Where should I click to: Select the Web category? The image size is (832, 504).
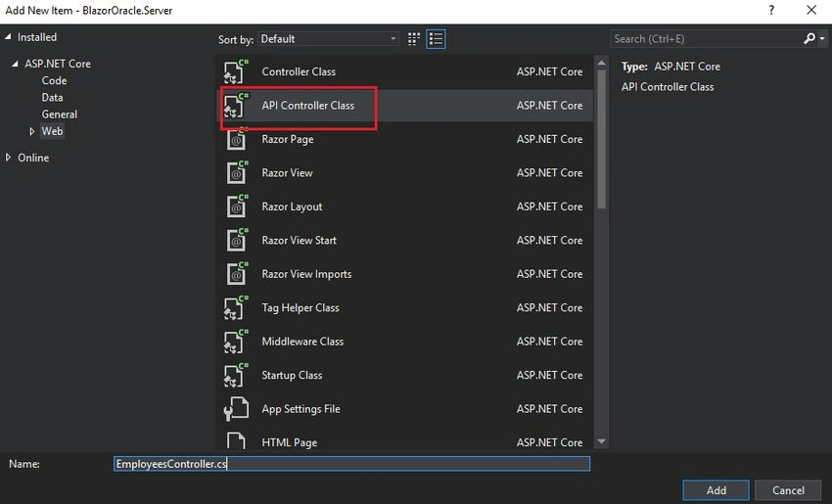52,131
